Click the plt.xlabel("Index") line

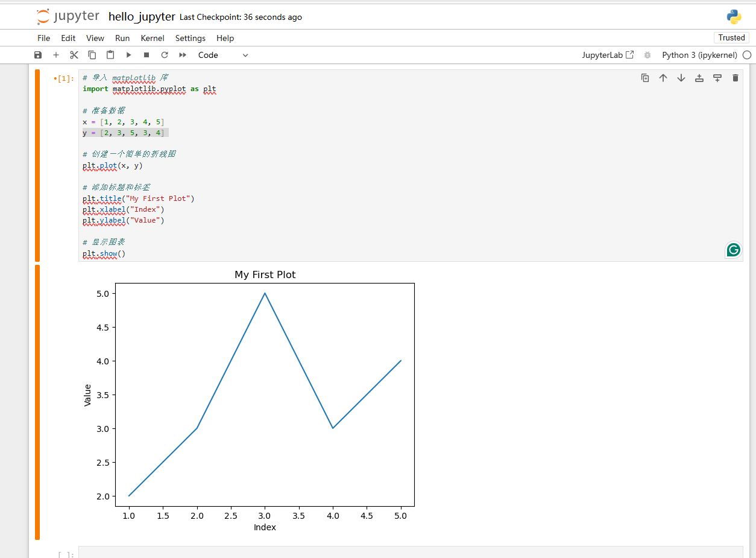tap(124, 209)
